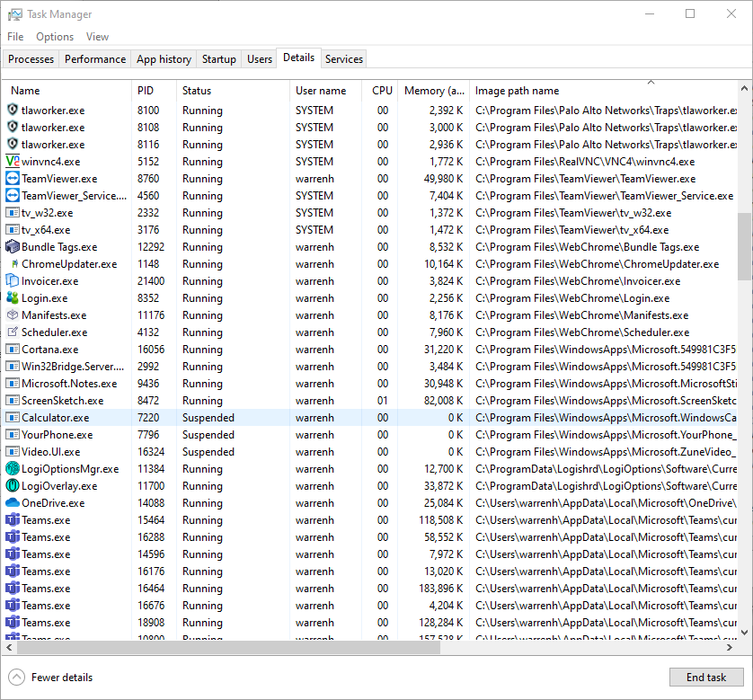This screenshot has height=700, width=753.
Task: Open the View menu
Action: click(x=97, y=37)
